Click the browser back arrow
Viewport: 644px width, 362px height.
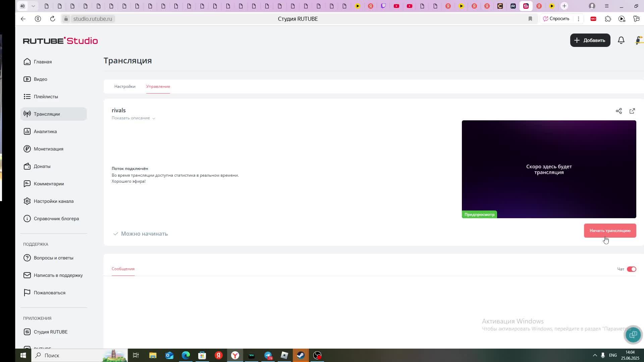pos(23,19)
